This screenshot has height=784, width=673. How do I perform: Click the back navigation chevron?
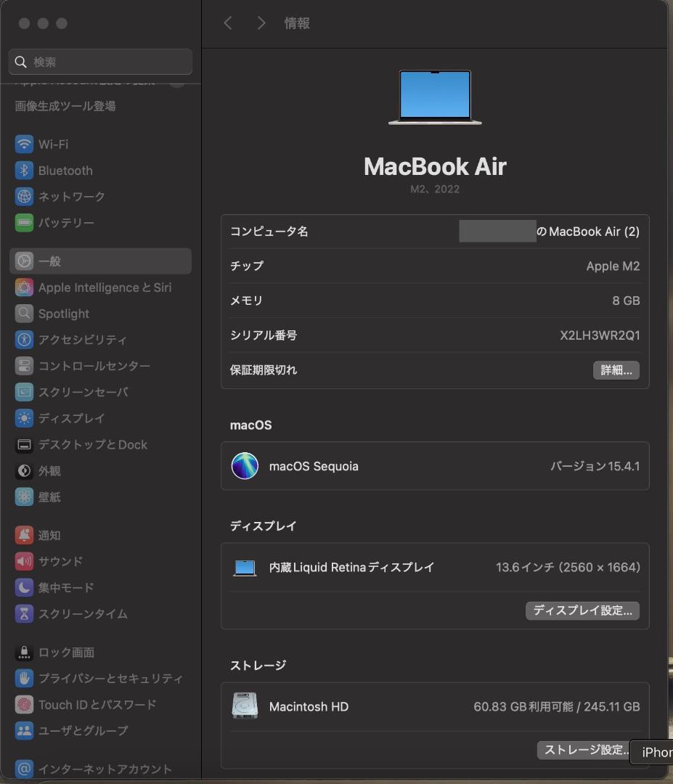click(228, 23)
